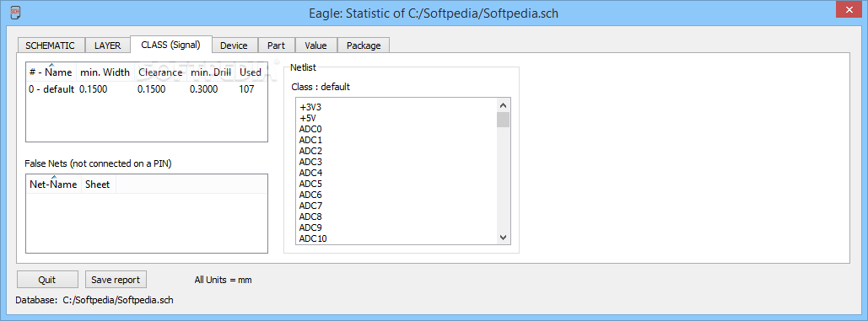The height and width of the screenshot is (321, 868).
Task: Switch to the Package tab
Action: [364, 45]
